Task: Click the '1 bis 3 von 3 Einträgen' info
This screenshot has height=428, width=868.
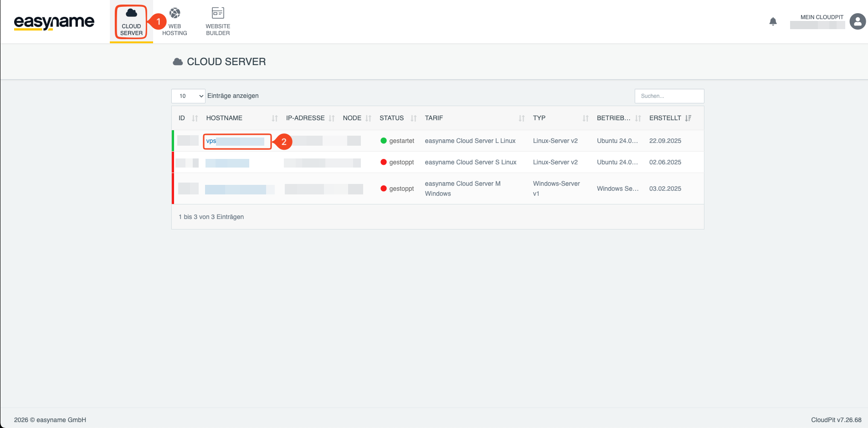Action: tap(211, 217)
